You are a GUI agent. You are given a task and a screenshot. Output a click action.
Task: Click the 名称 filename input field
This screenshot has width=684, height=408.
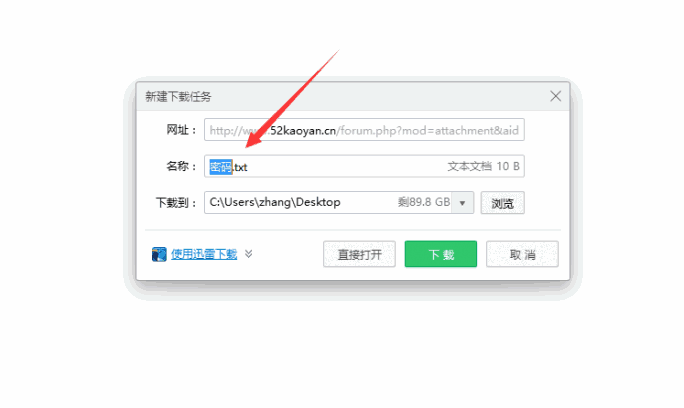click(x=364, y=166)
